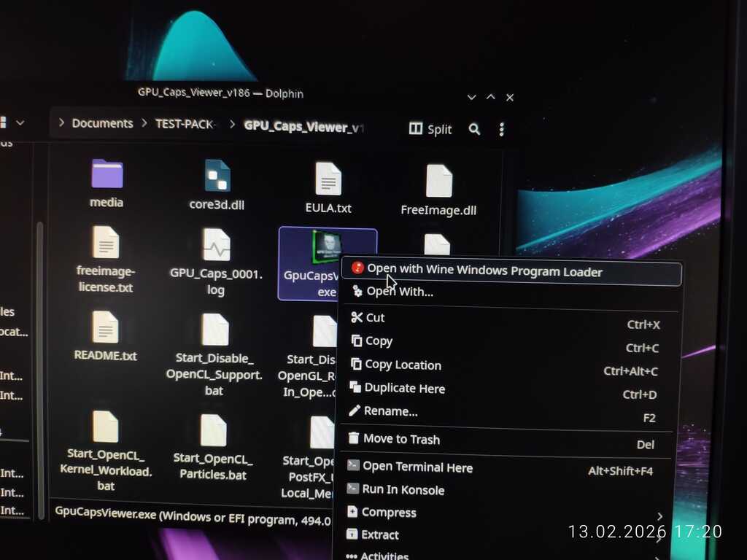Expand the breadcrumb arrow before Documents
Screen dimensions: 747x560
coord(61,122)
